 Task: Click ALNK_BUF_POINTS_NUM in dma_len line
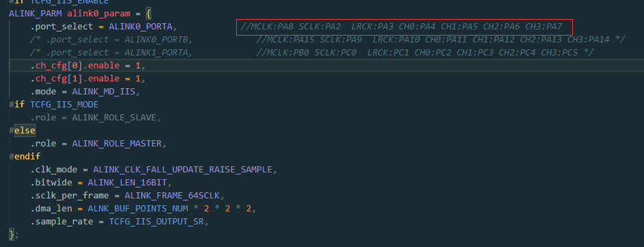[x=138, y=209]
